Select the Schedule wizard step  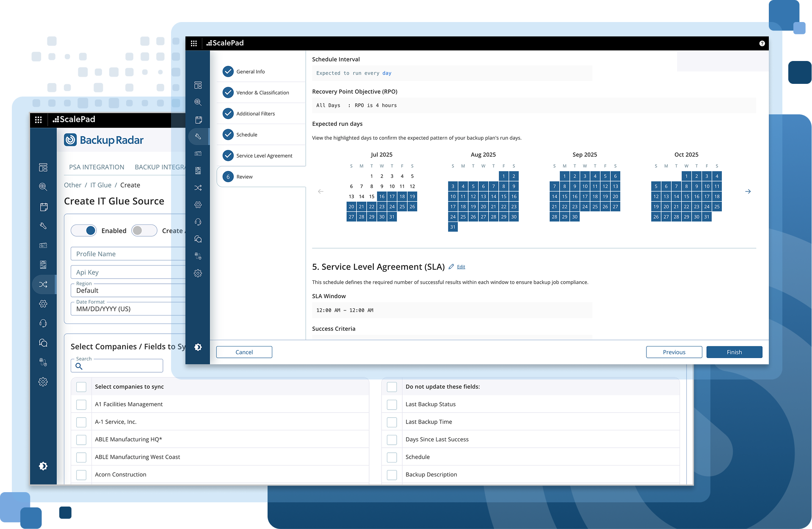coord(247,135)
